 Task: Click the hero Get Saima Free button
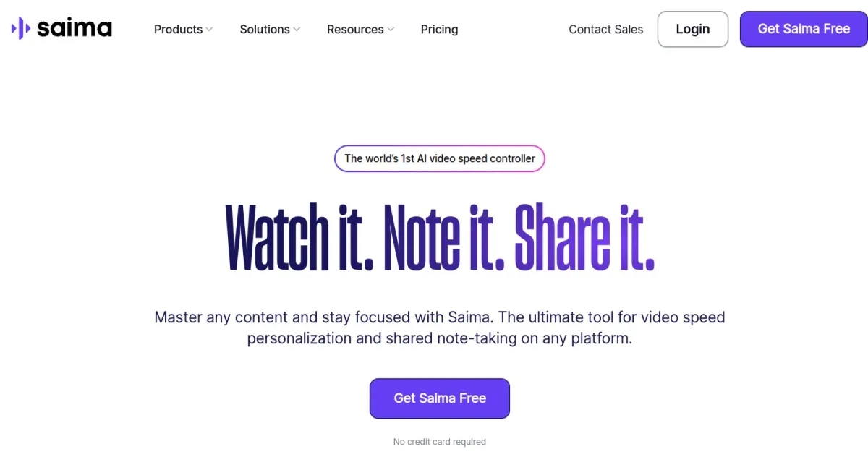[x=440, y=398]
